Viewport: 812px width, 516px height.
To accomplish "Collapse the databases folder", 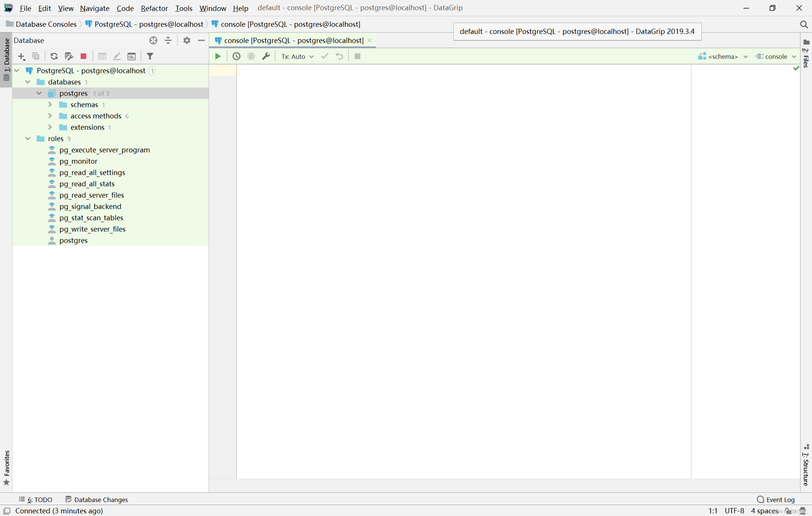I will [x=28, y=82].
